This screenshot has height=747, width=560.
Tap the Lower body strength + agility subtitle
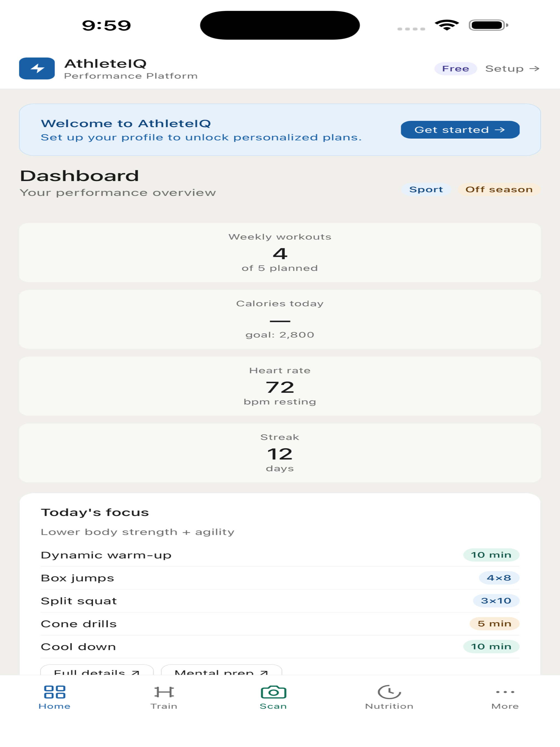click(x=138, y=532)
